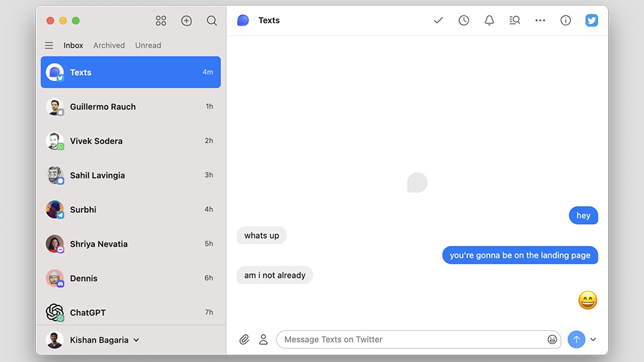Click the clock reminder icon
Screen dimensions: 644x362
(x=464, y=21)
